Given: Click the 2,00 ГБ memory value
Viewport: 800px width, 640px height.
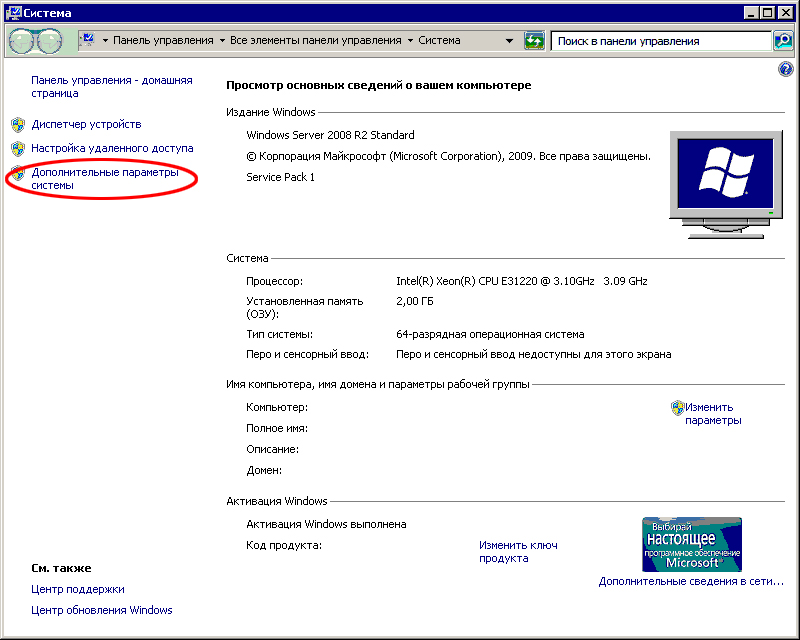Looking at the screenshot, I should click(414, 302).
